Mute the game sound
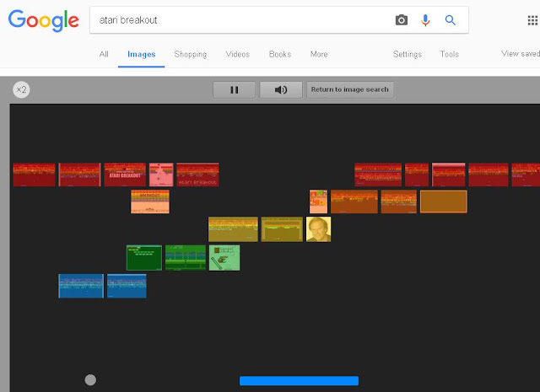540x392 pixels. (281, 90)
